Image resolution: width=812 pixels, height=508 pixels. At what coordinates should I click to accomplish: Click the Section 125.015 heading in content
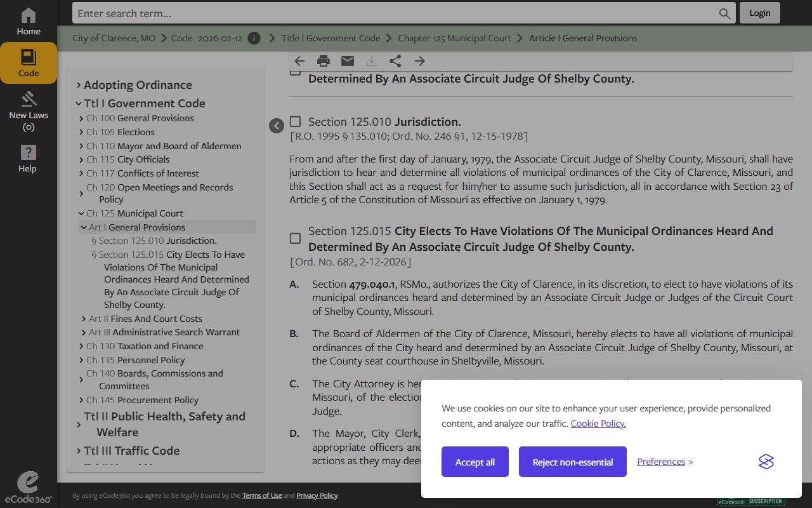(x=540, y=239)
